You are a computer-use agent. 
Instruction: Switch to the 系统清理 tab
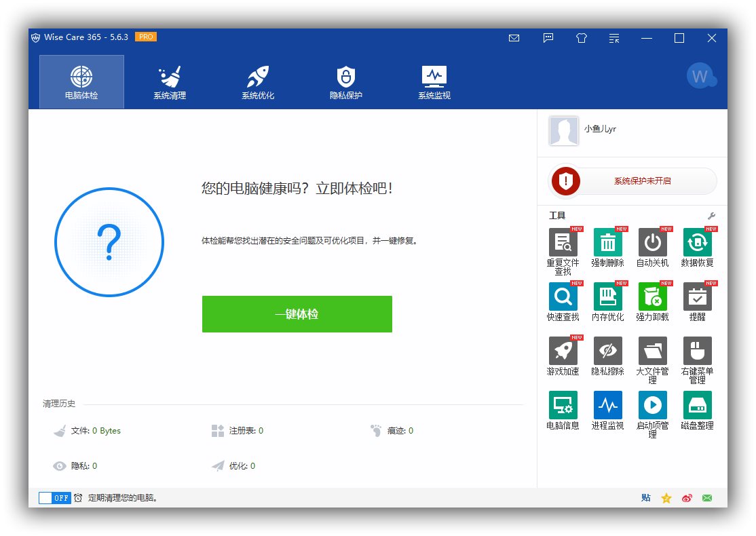tap(170, 82)
